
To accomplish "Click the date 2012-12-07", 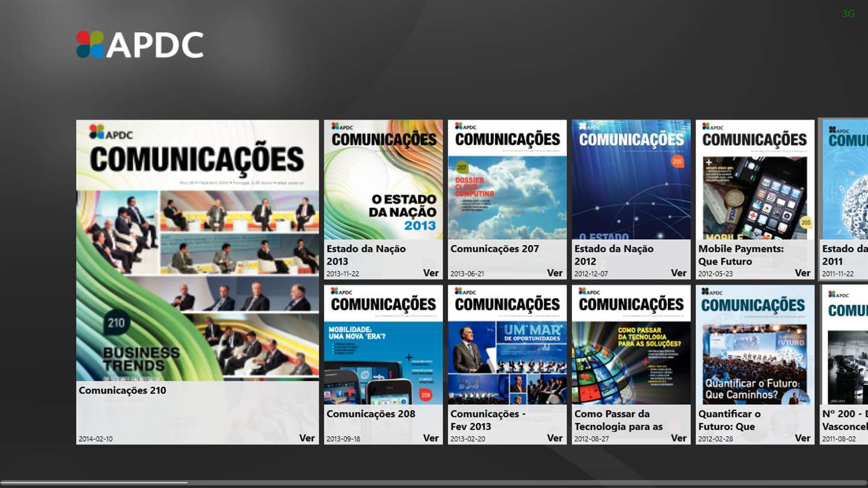I will 591,274.
